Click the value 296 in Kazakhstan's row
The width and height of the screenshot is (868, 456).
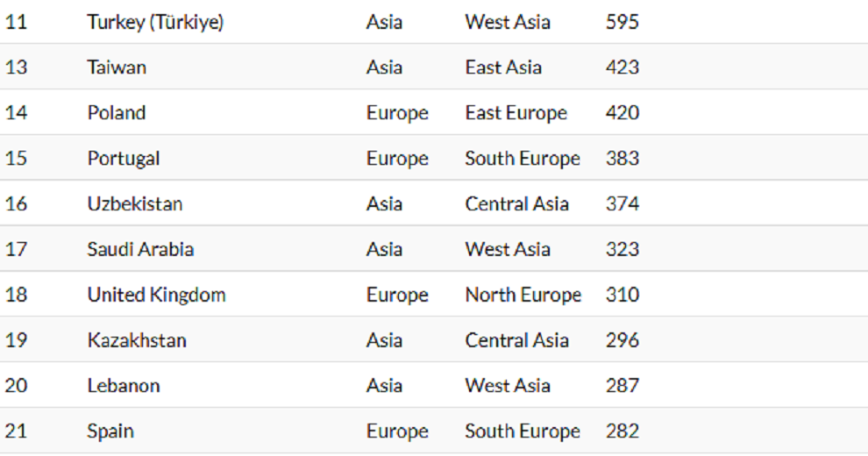623,341
